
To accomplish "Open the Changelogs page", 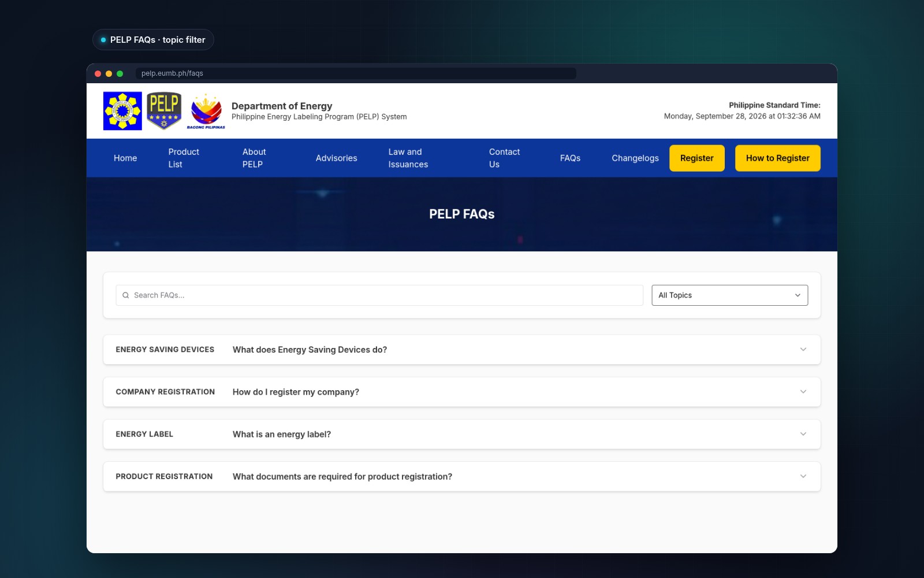I will [635, 158].
